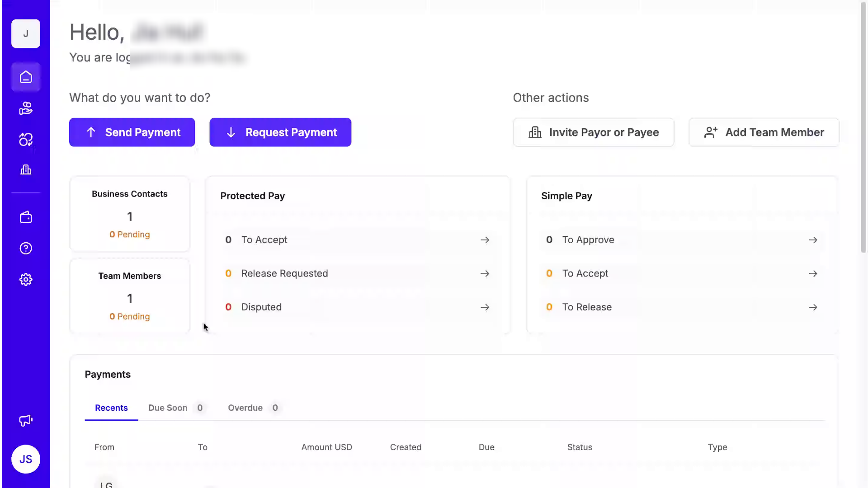
Task: Open the Home dashboard sidebar icon
Action: [26, 77]
